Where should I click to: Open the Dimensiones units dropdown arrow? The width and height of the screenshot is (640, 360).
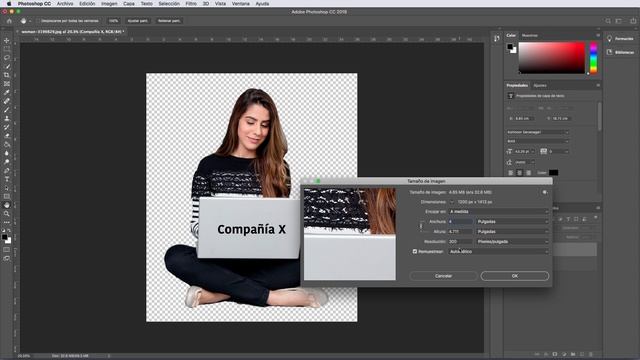452,202
